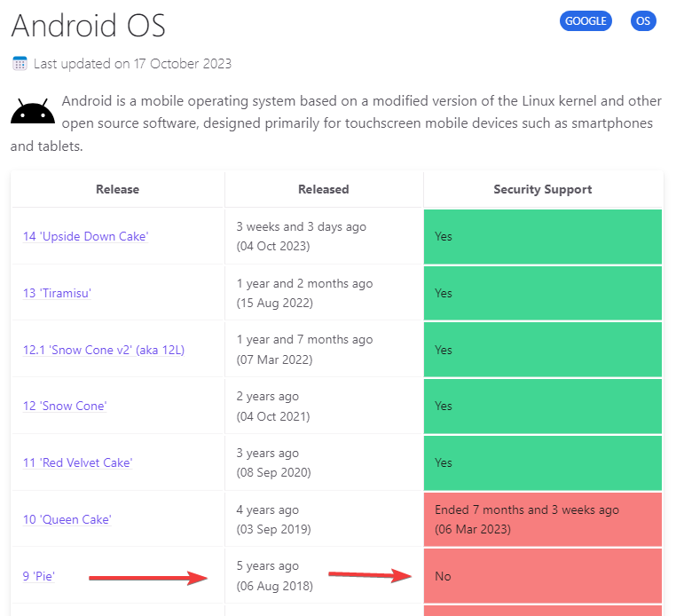Click the red Ended security cell for Android 10

(x=543, y=519)
